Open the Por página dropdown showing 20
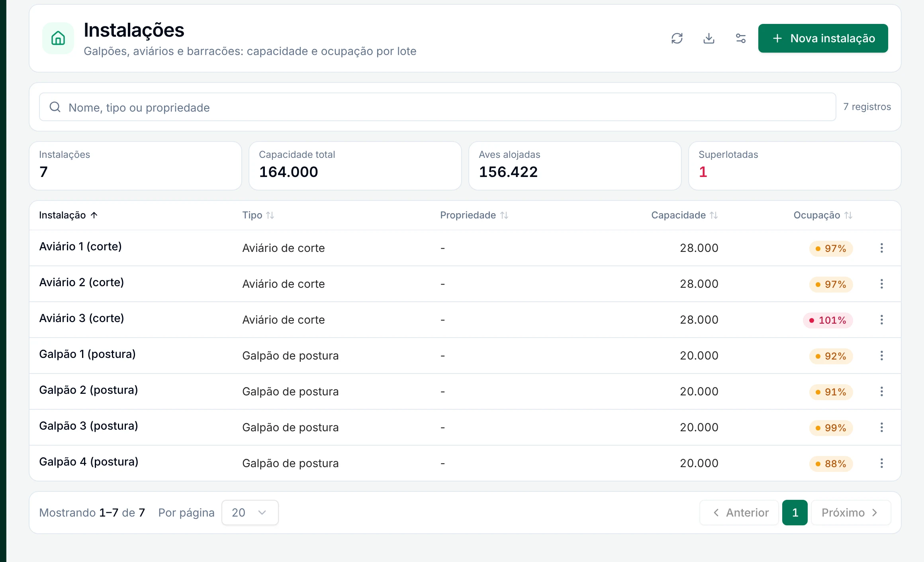The width and height of the screenshot is (924, 562). pos(250,513)
